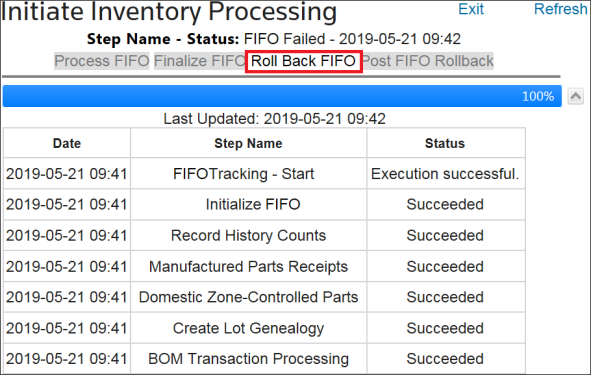Click the Date column header
This screenshot has height=375, width=591.
point(67,143)
